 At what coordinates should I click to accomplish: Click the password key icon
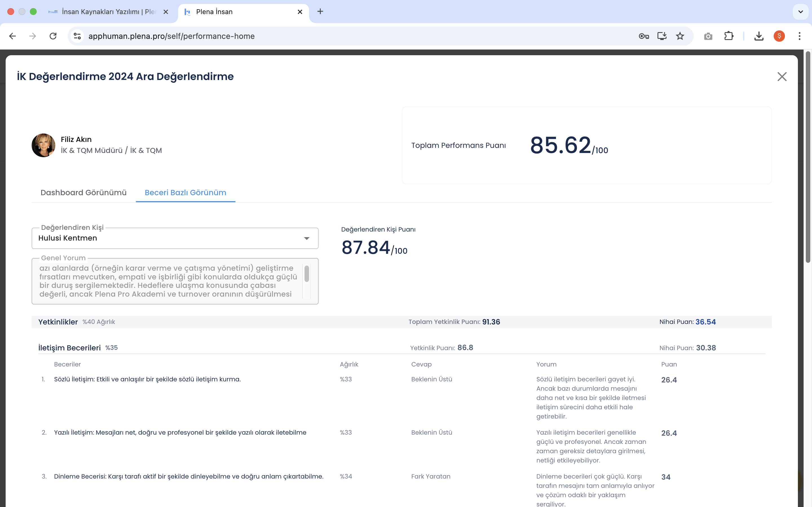[x=644, y=36]
